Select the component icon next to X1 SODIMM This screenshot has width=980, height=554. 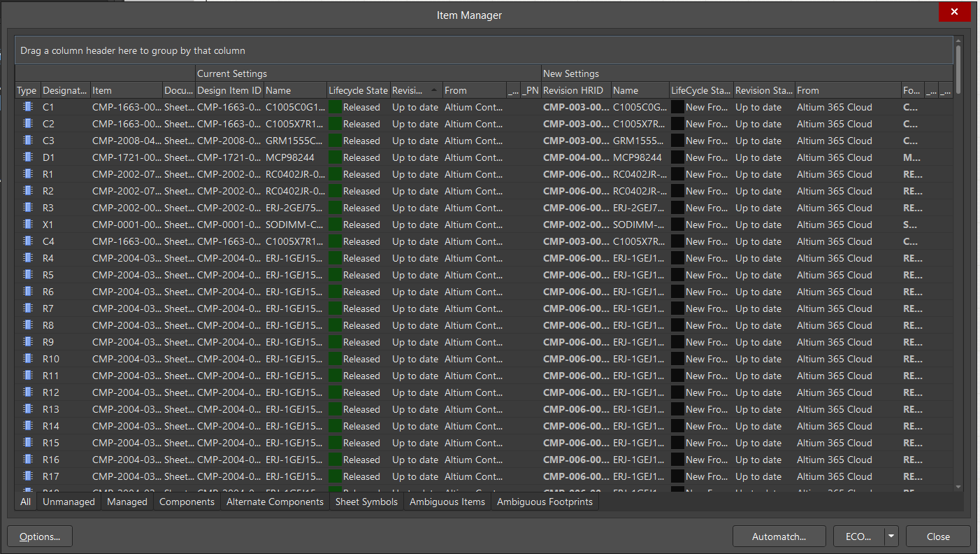27,225
